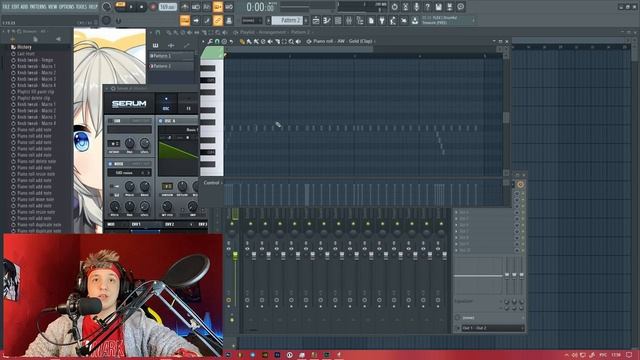
Task: Open the Pattern 2 selector in top toolbar
Action: point(287,20)
